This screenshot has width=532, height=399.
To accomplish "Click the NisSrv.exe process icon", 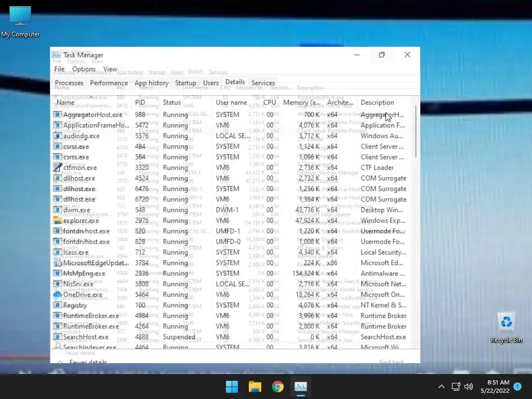I will click(57, 284).
